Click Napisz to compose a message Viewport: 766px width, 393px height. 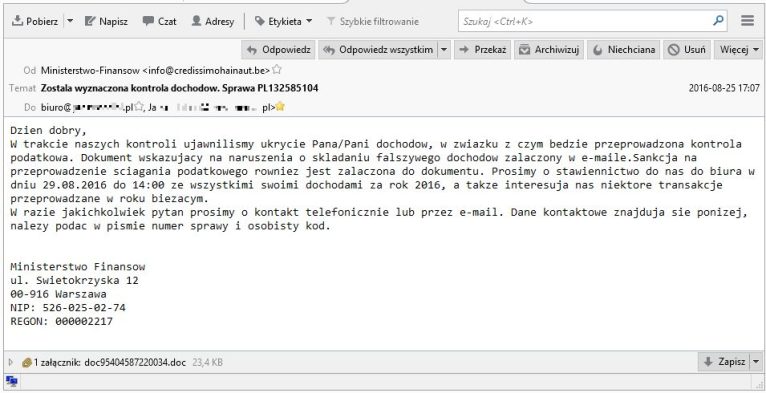click(x=106, y=21)
